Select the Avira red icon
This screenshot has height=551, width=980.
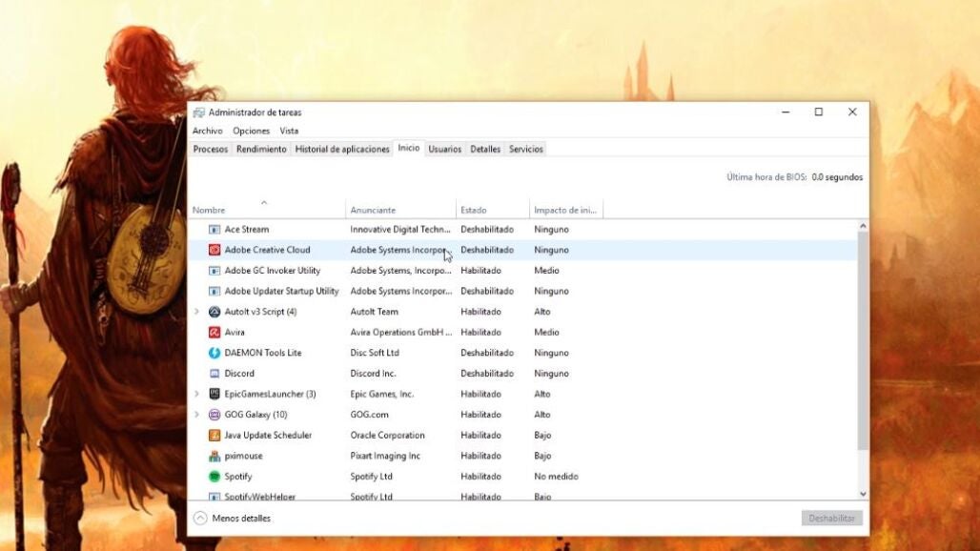[214, 333]
